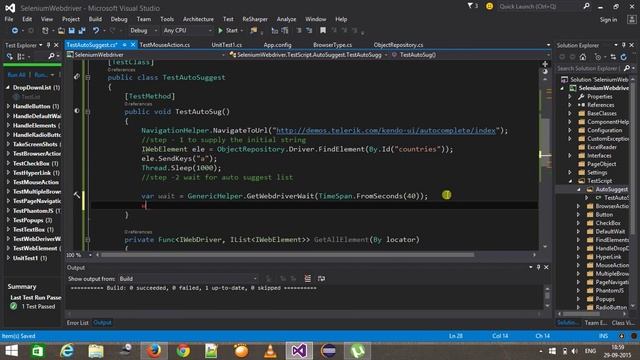Click the Firefox taskbar icon
Screen dimensions: 640x360
(x=154, y=351)
